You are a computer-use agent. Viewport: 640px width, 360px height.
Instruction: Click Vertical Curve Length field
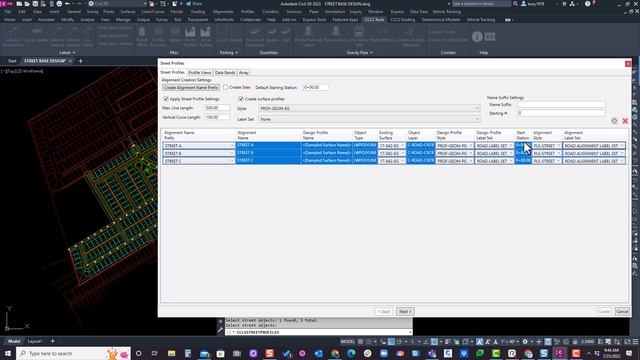tap(217, 117)
